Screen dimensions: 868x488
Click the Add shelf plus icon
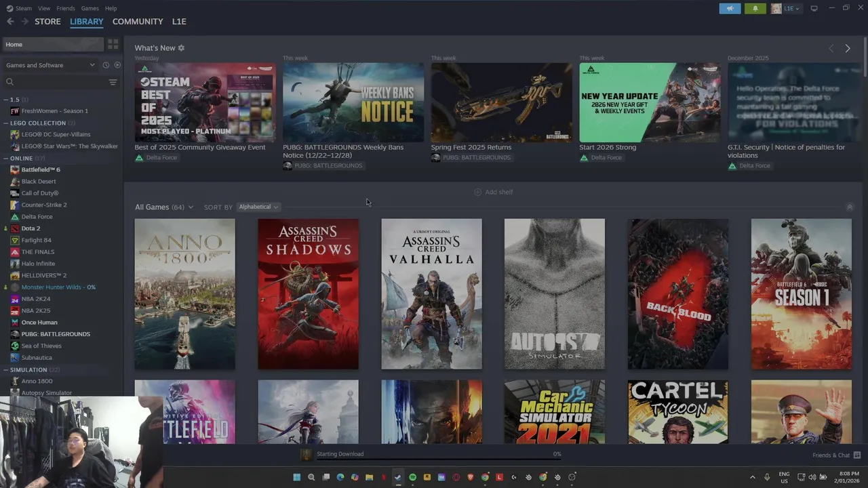(477, 192)
